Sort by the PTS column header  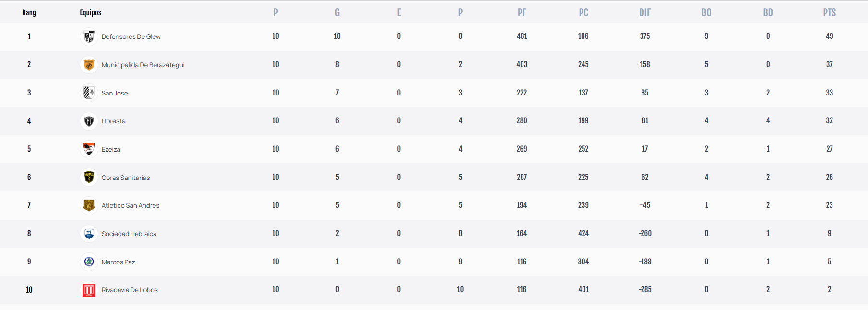pyautogui.click(x=829, y=12)
